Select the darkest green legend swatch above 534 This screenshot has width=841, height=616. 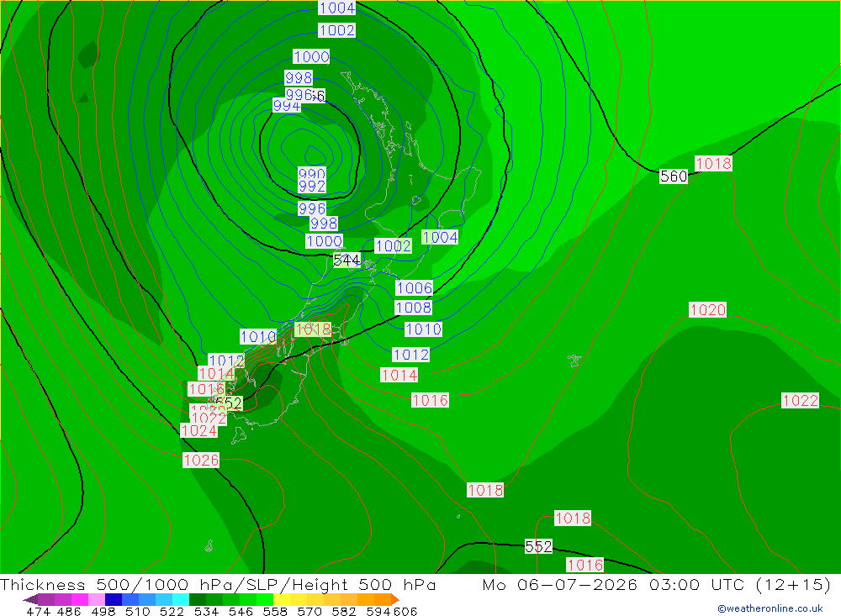coord(198,599)
